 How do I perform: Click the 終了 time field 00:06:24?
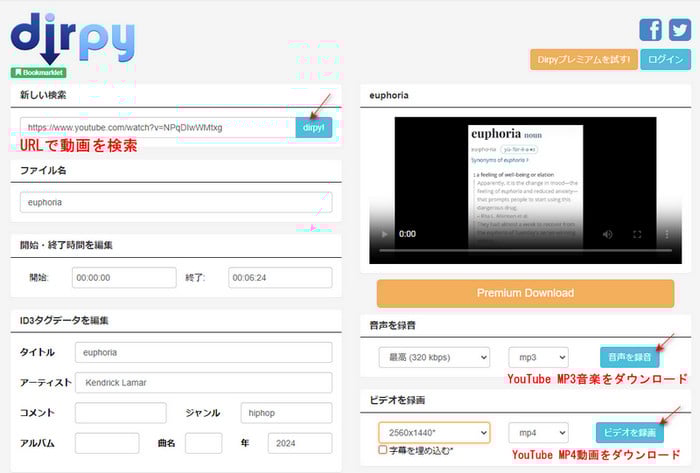tap(280, 278)
